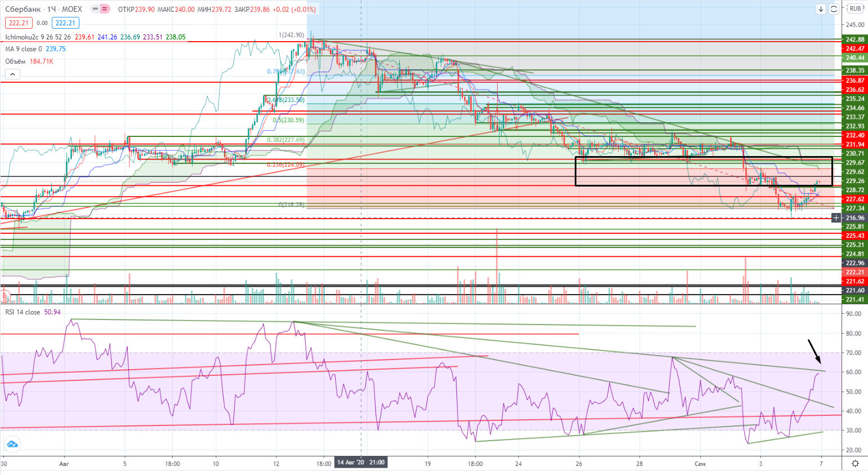The width and height of the screenshot is (868, 475).
Task: Select the Объём volume indicator label
Action: [x=16, y=61]
